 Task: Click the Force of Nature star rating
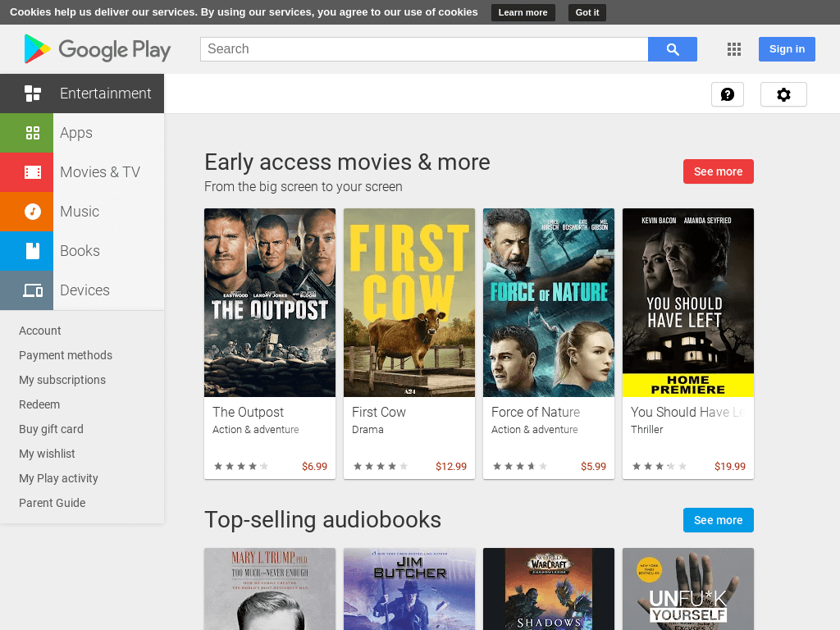(x=519, y=467)
